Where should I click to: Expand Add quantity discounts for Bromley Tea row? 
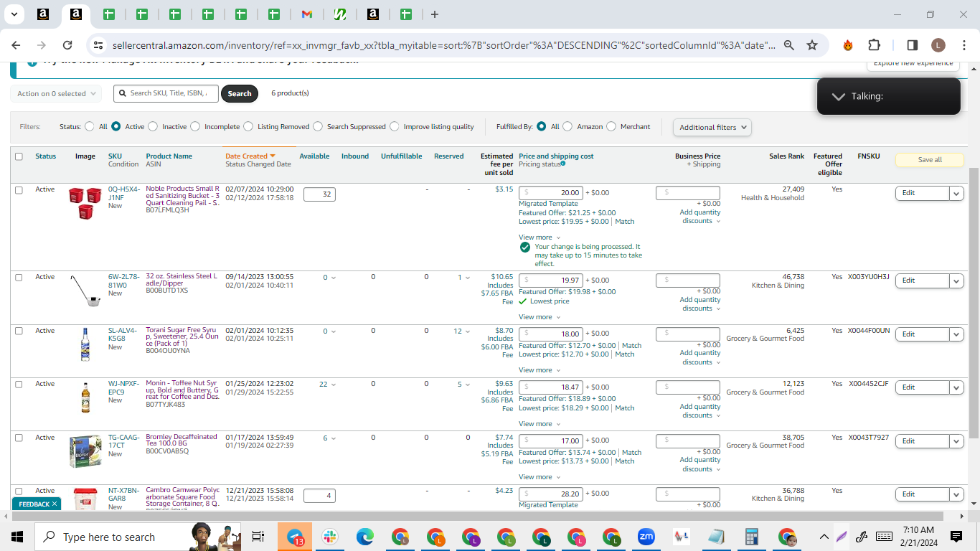pos(700,464)
